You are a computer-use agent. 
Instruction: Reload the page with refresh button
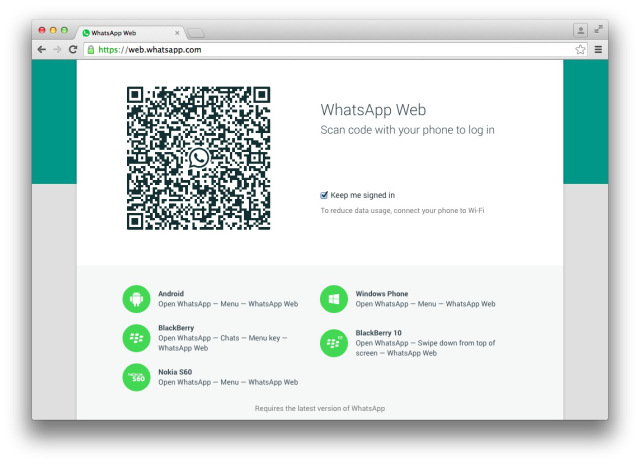73,49
